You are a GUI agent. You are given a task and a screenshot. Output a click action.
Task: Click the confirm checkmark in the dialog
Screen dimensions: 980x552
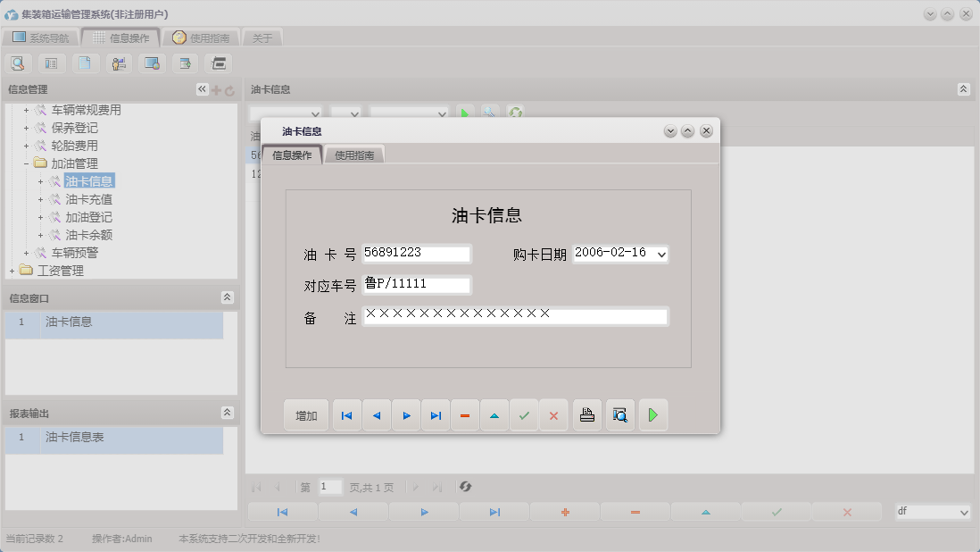(524, 414)
